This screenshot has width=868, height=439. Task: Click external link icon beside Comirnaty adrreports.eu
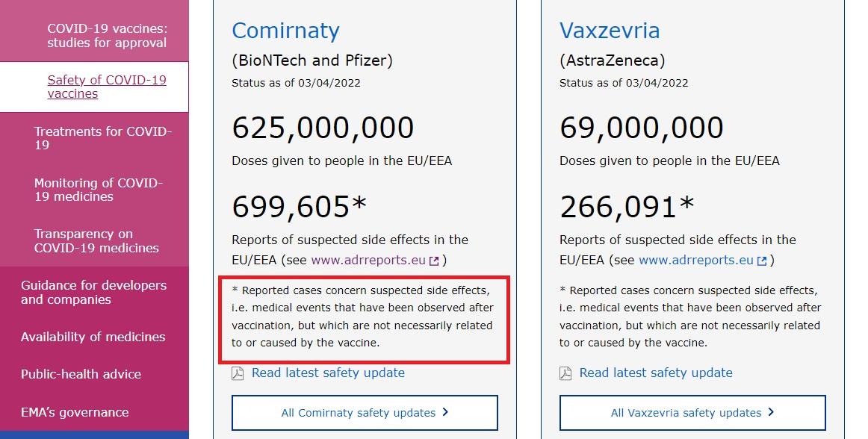435,261
